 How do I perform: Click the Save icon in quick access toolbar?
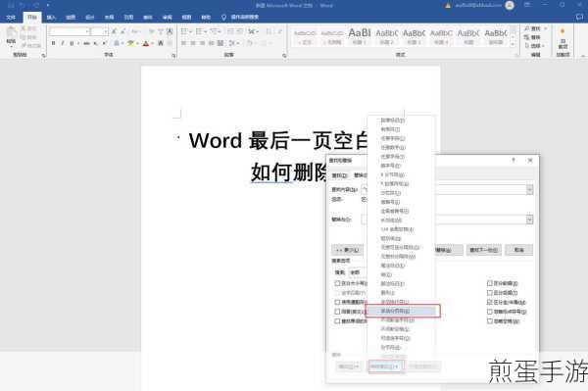click(11, 5)
